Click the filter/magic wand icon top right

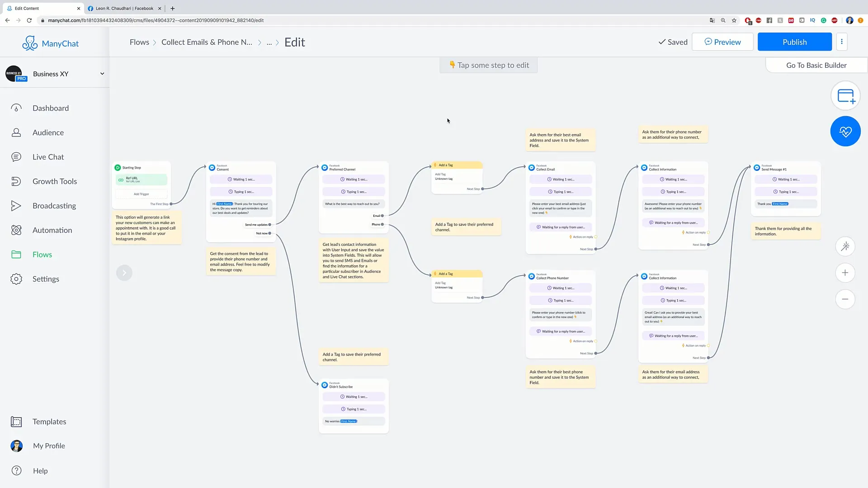tap(846, 246)
